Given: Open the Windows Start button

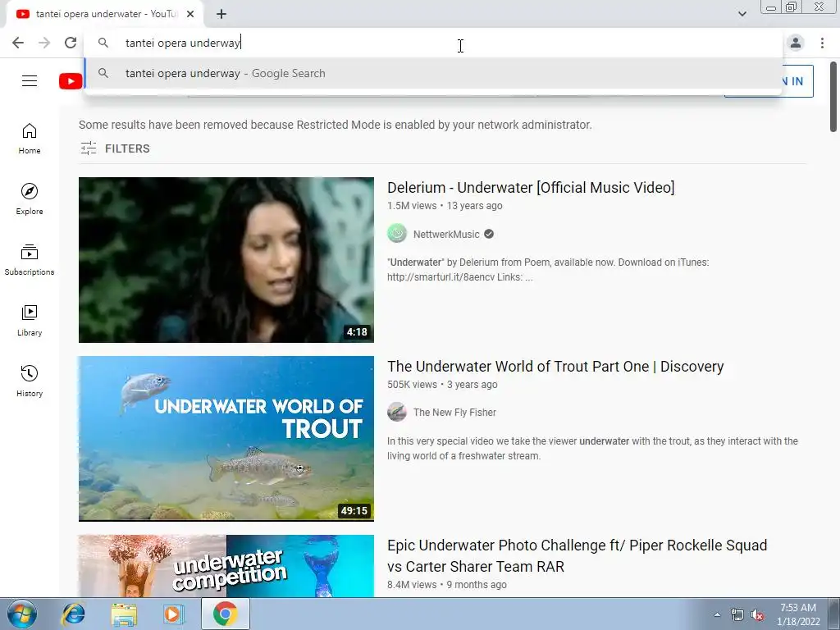Looking at the screenshot, I should click(x=22, y=614).
